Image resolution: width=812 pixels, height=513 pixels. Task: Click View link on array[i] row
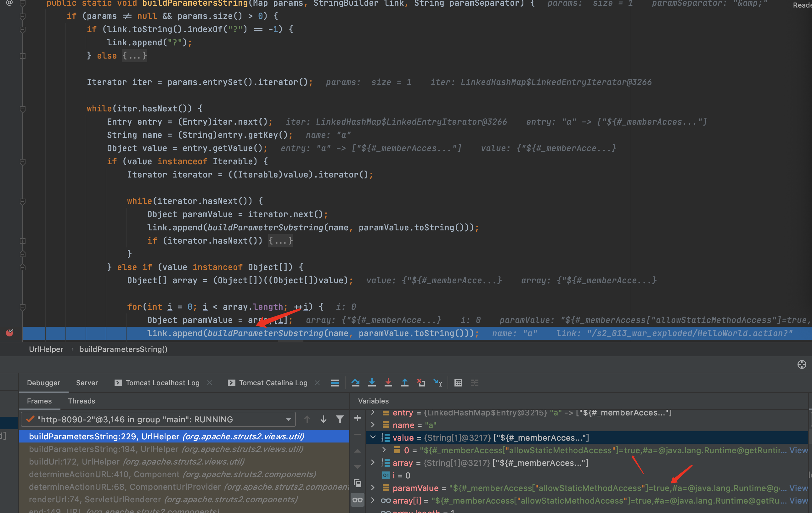(x=798, y=500)
